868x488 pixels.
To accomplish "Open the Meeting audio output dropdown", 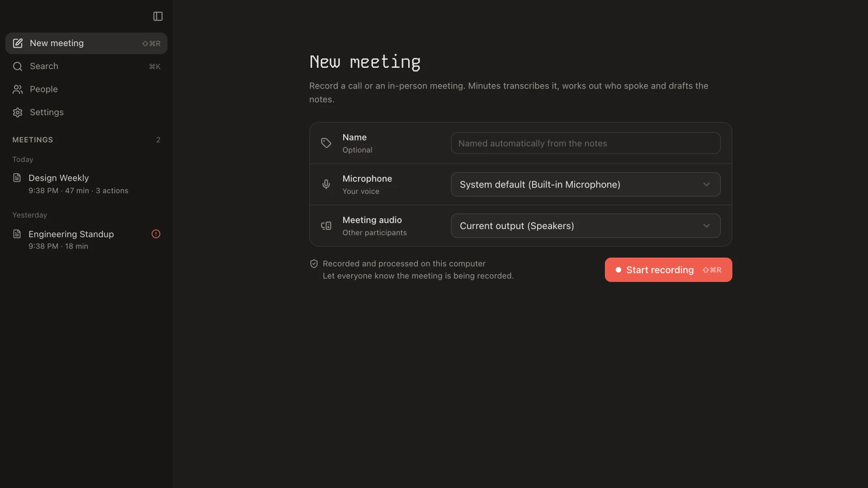I will click(x=585, y=226).
